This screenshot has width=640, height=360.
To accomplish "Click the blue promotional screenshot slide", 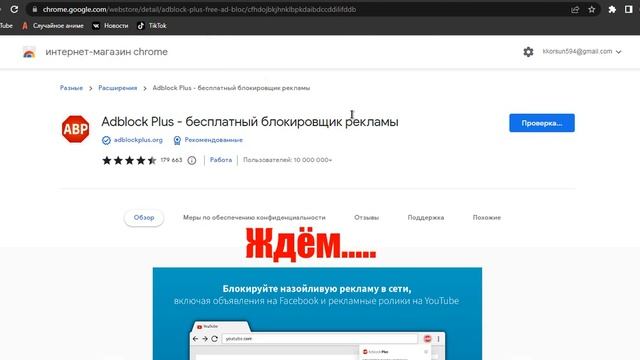I will point(317,313).
